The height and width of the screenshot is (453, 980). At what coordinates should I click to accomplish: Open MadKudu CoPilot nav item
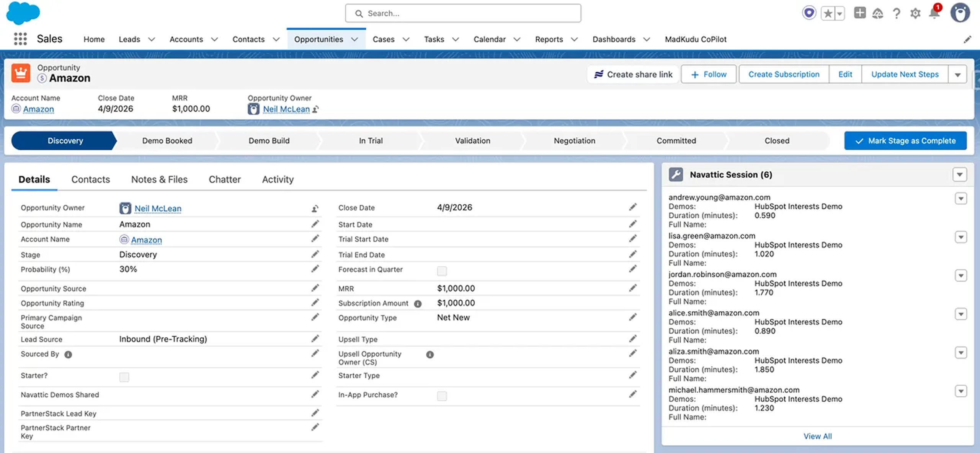[x=696, y=39]
